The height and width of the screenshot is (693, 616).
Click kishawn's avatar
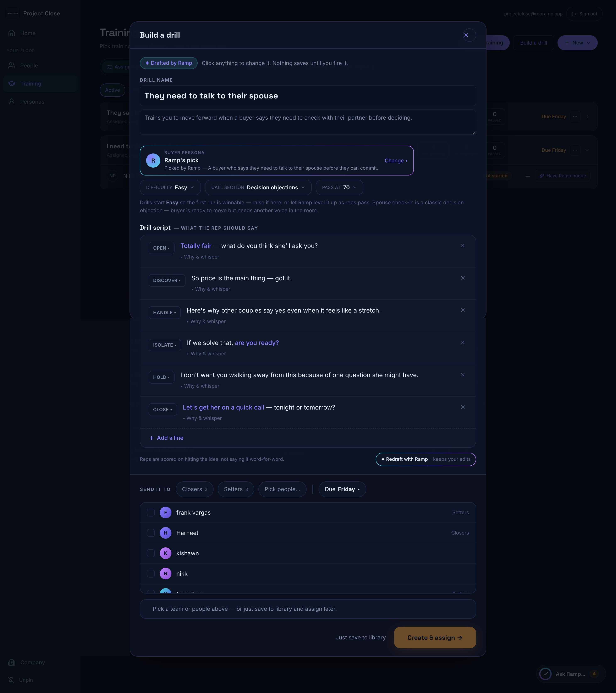click(165, 553)
